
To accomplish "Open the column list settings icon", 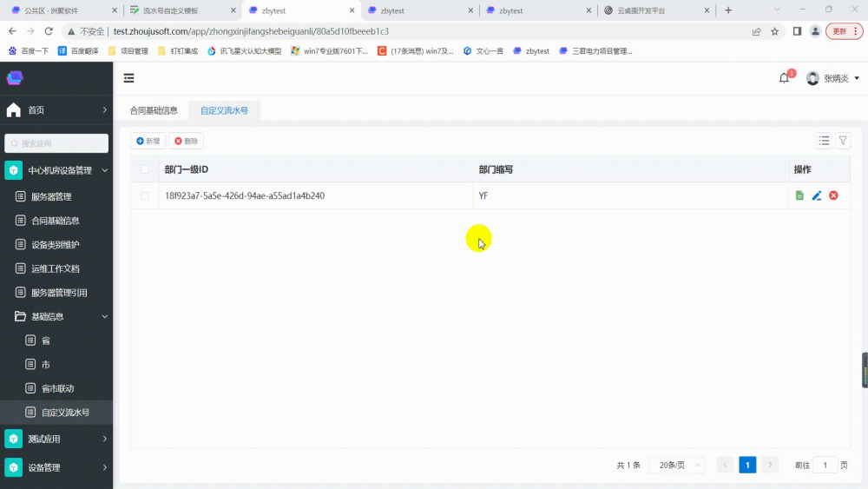I will [825, 141].
